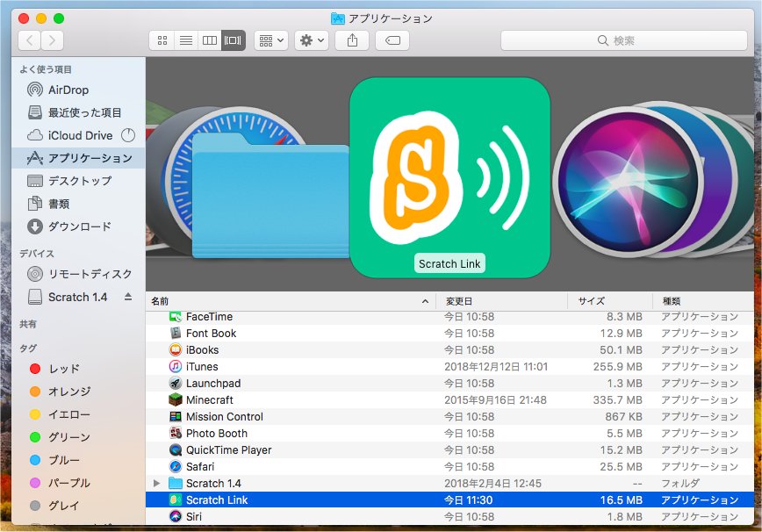Screen dimensions: 762x532
Task: Switch to list view in toolbar
Action: tap(186, 40)
